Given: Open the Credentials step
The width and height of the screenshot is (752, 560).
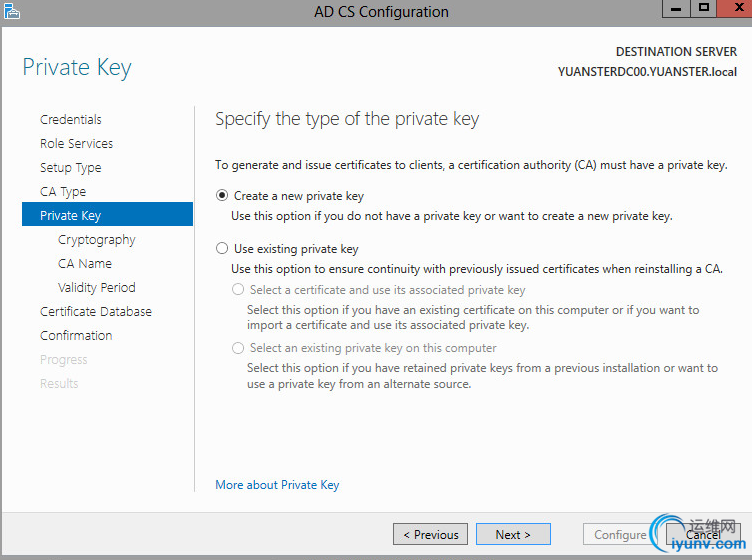Looking at the screenshot, I should 71,120.
